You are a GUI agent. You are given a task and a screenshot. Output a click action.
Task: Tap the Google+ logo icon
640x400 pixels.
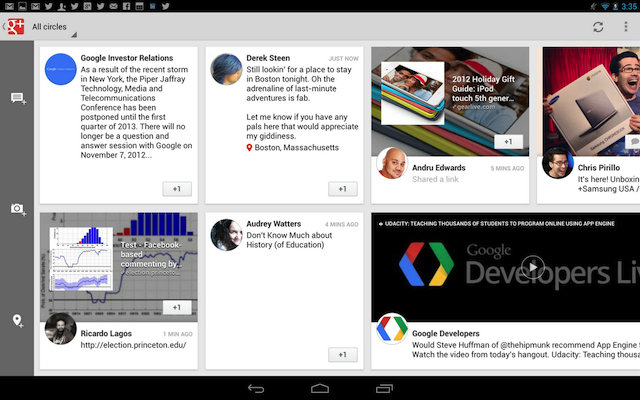point(14,26)
